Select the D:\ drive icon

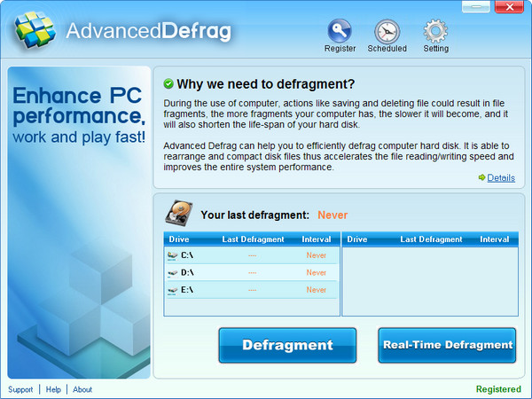[x=173, y=273]
